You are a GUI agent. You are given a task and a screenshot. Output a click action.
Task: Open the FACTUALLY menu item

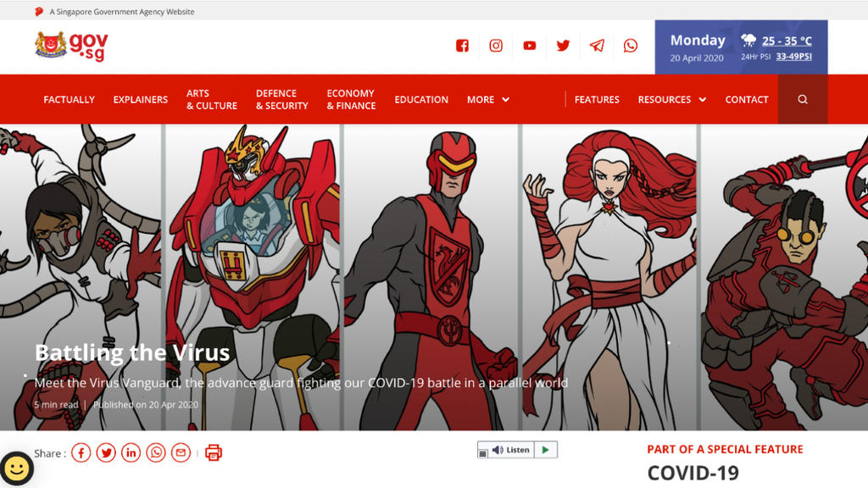point(69,99)
